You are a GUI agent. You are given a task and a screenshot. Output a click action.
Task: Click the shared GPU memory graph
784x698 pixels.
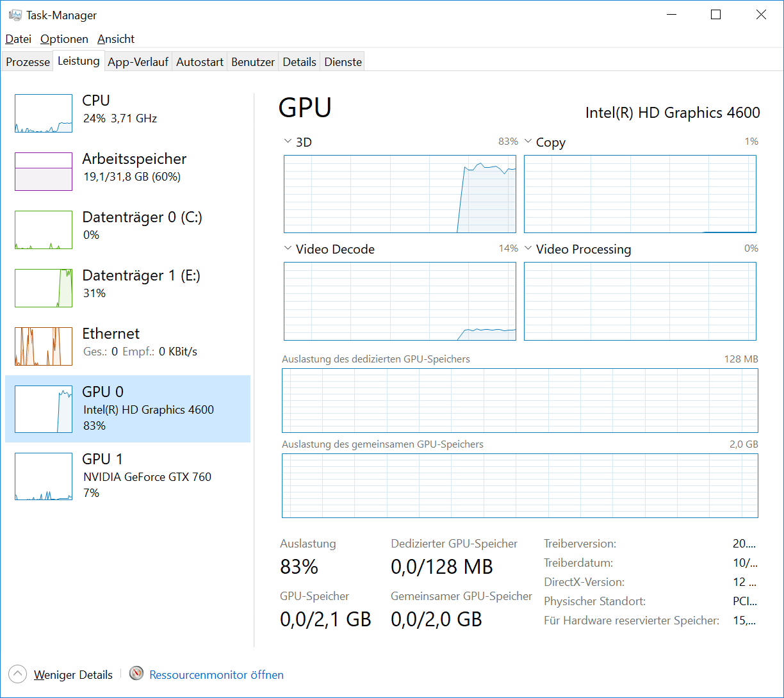520,485
